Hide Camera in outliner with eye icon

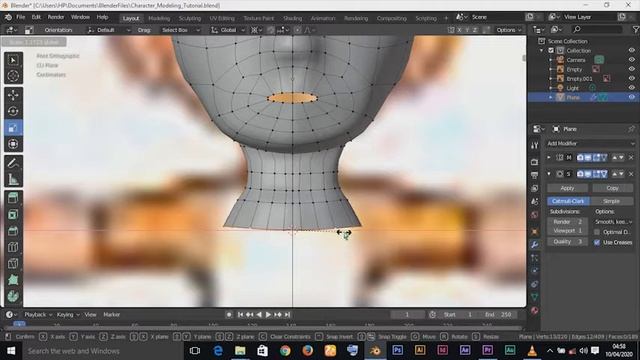[x=631, y=60]
